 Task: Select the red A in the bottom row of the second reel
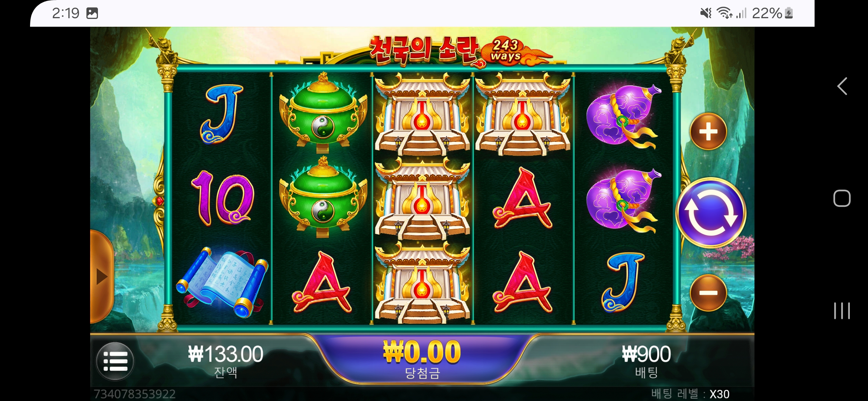point(322,282)
